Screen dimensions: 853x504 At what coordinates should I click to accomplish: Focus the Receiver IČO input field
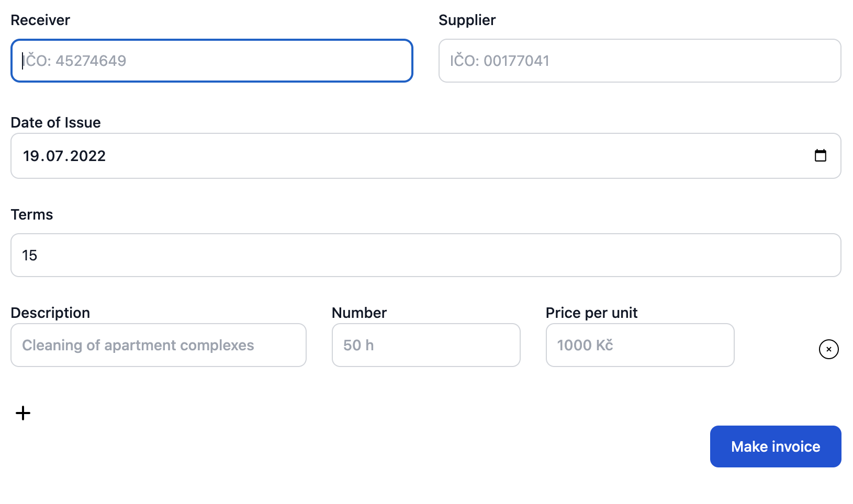(x=211, y=61)
